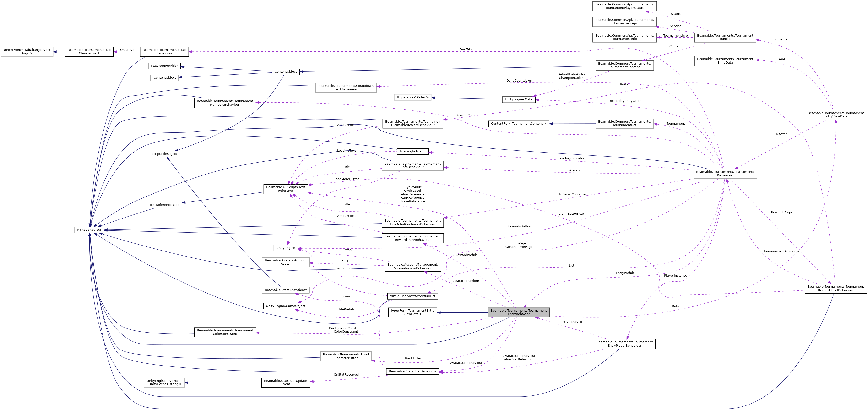Screen dimensions: 868x410
Task: Open Beamable.Tournaments.TabBehaviour node
Action: [164, 52]
